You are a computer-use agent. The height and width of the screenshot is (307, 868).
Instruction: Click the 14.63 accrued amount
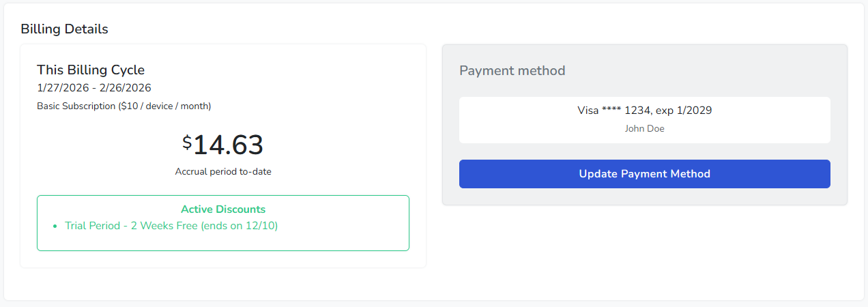[x=228, y=145]
